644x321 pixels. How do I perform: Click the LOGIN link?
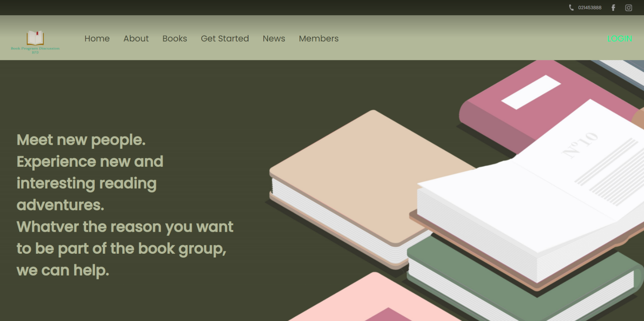(619, 39)
